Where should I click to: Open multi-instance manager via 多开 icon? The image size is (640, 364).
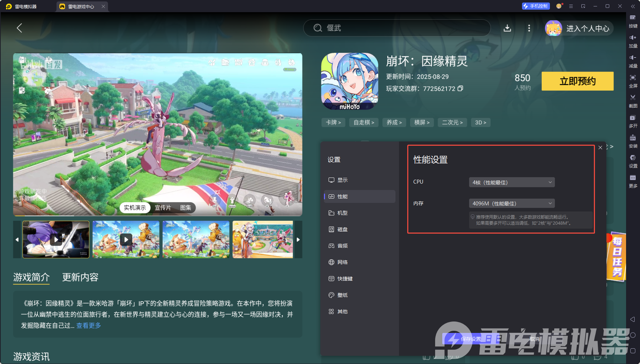[632, 121]
